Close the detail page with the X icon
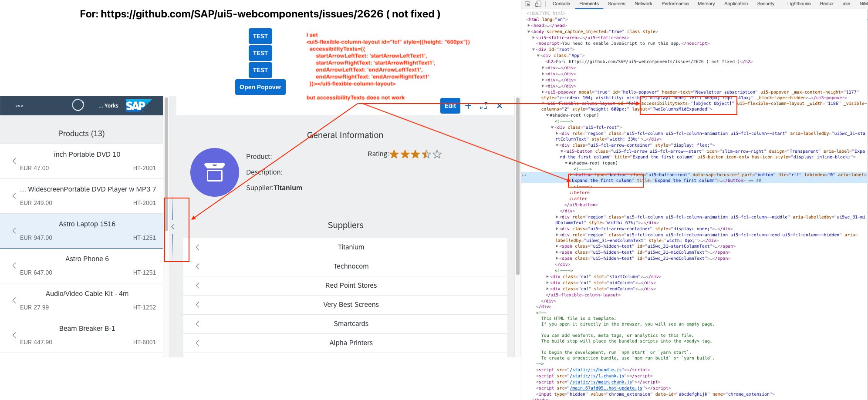This screenshot has height=400, width=868. [x=500, y=106]
